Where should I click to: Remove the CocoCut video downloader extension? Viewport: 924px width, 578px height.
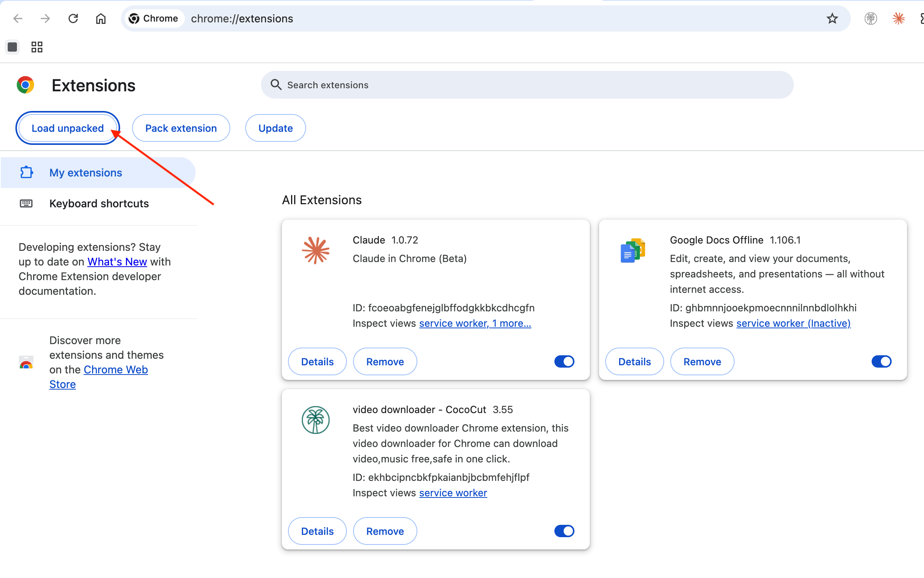pyautogui.click(x=385, y=531)
